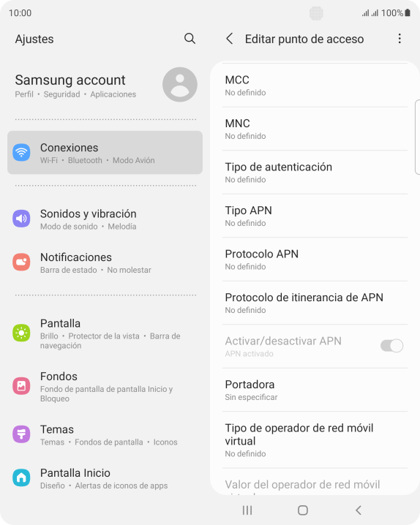Open Portadora setting

click(x=315, y=390)
